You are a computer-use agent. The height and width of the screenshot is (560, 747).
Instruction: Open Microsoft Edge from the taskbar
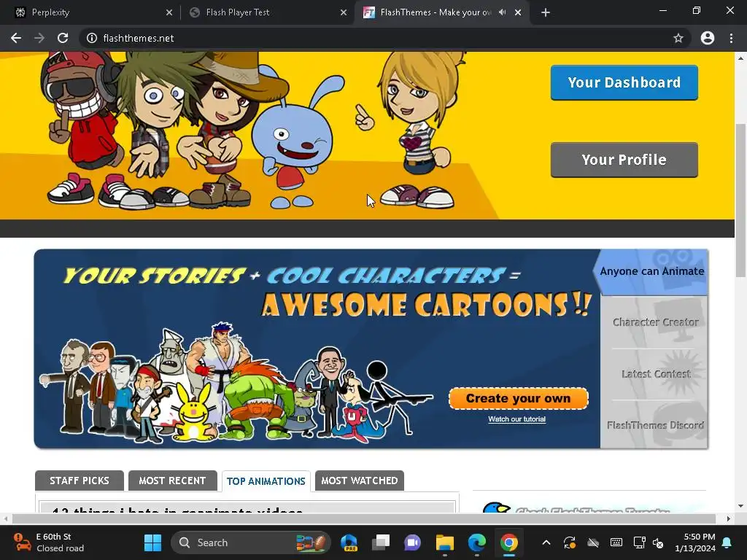pyautogui.click(x=476, y=542)
